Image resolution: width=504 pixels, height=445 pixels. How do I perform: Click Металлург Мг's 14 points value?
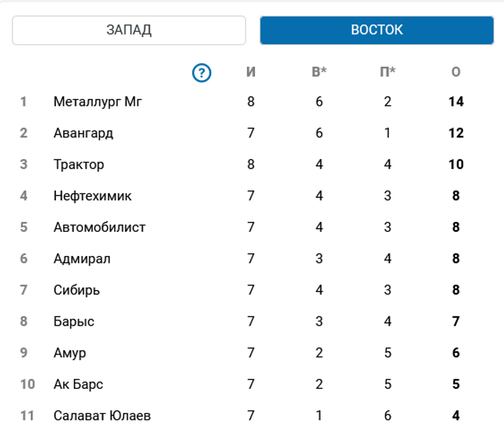pyautogui.click(x=456, y=101)
